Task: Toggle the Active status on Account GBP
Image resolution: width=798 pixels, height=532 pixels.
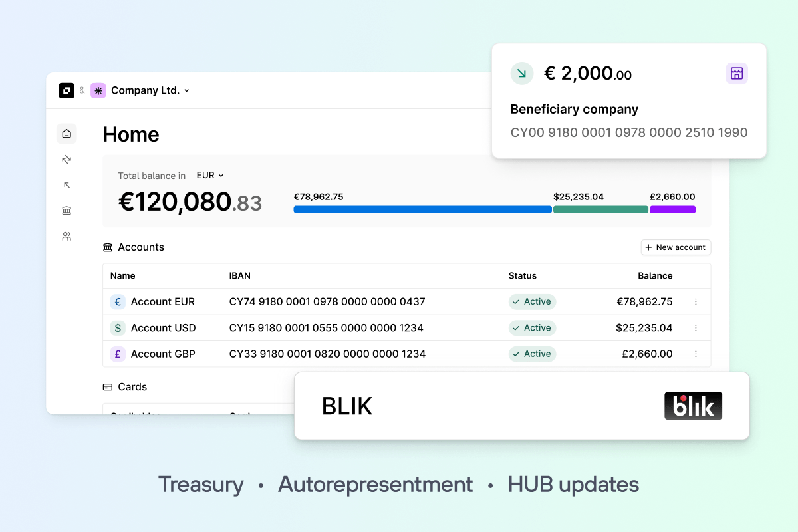Action: click(532, 354)
